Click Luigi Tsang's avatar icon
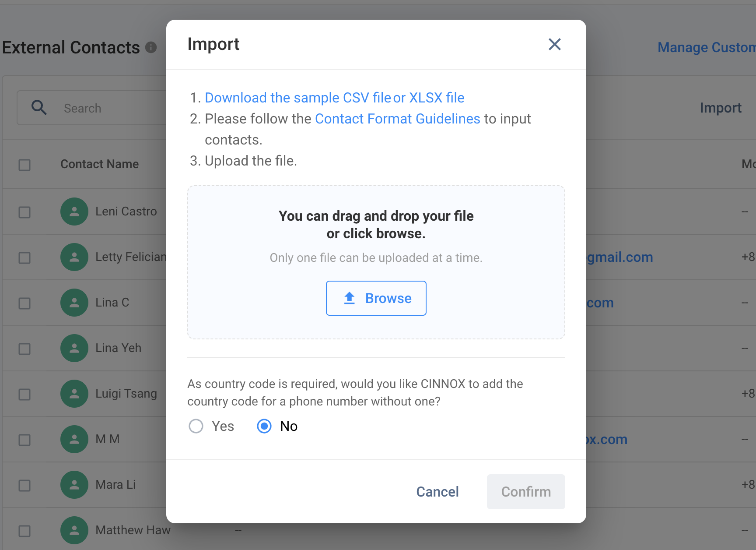The image size is (756, 550). pos(74,394)
